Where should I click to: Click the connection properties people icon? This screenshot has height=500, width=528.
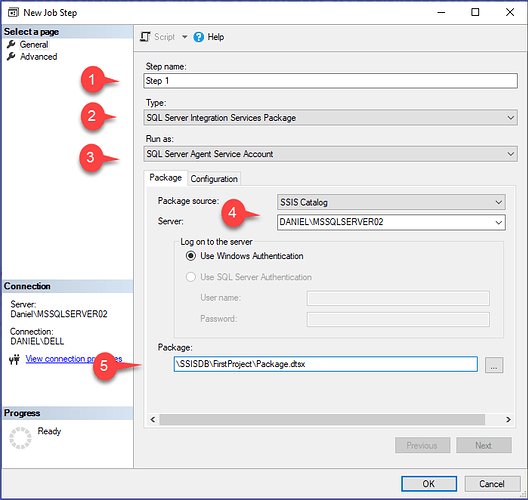(x=14, y=359)
